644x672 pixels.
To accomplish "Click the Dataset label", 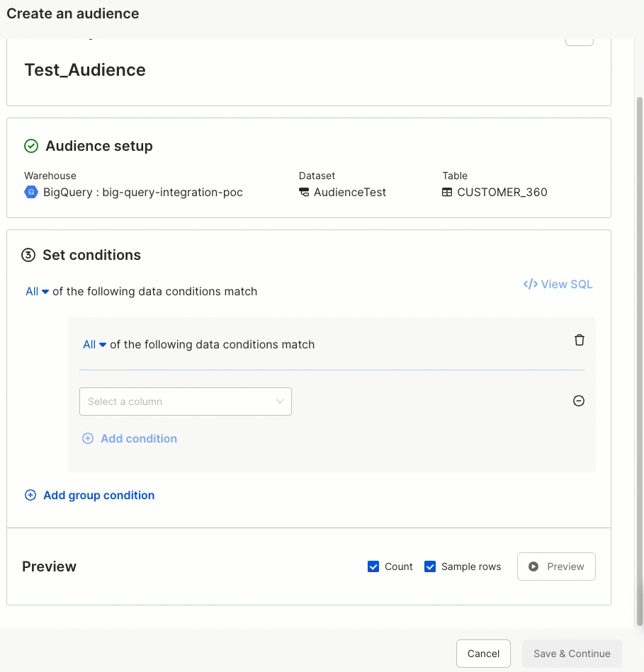I will [317, 176].
